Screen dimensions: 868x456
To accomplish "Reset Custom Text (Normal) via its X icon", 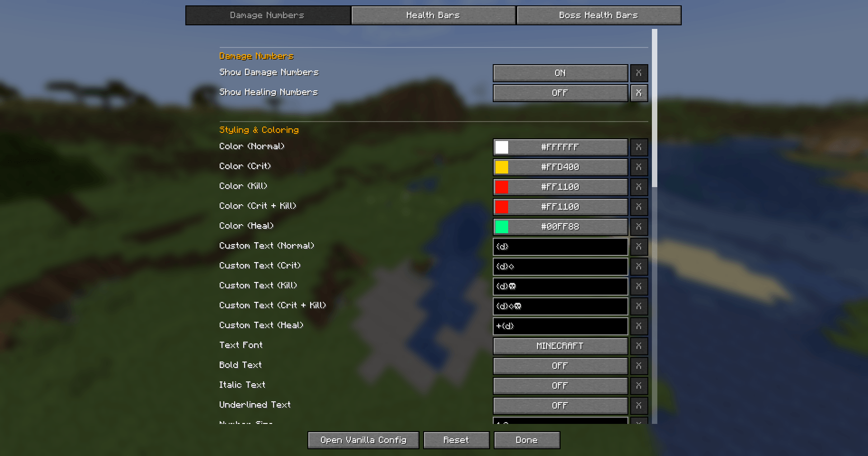I will point(639,246).
